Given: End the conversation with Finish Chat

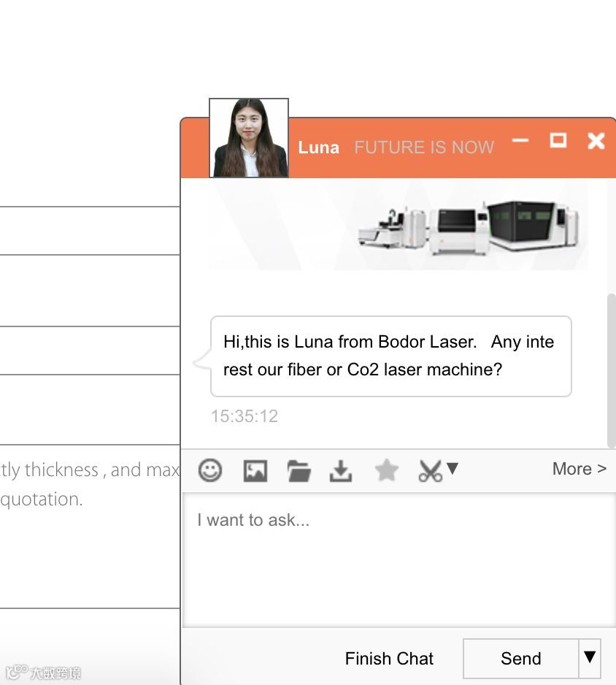Looking at the screenshot, I should [x=389, y=659].
